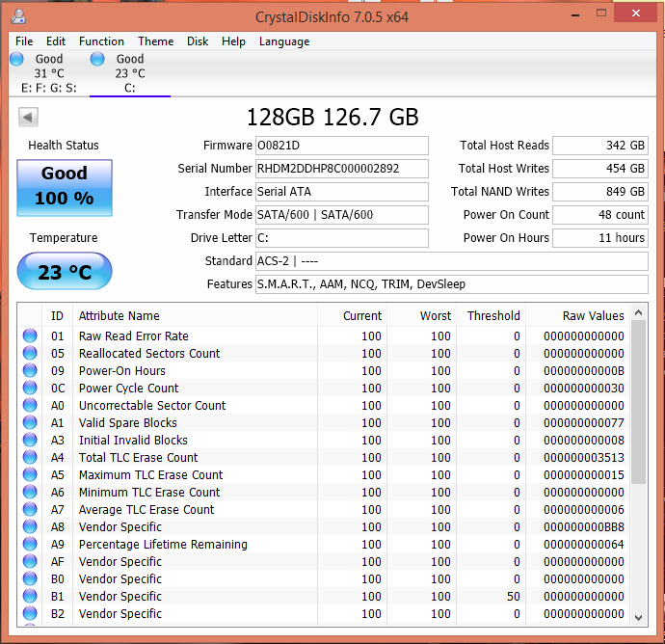Screen dimensions: 665x644
Task: Click status icon for Percentage Lifetime Remaining
Action: click(x=30, y=545)
